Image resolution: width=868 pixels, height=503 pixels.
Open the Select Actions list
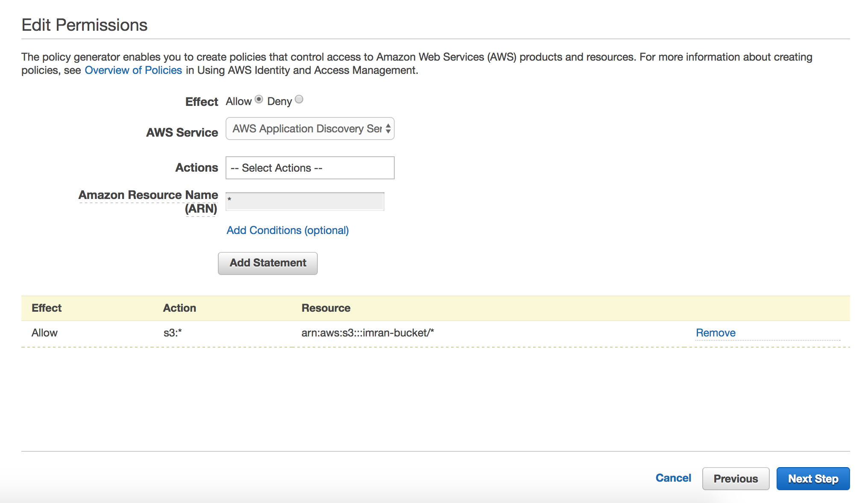tap(310, 168)
